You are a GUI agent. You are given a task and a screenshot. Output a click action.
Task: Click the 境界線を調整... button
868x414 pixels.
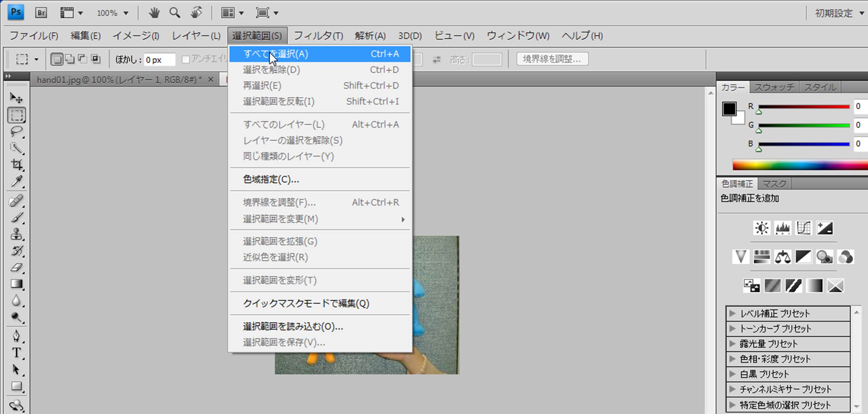click(x=552, y=59)
